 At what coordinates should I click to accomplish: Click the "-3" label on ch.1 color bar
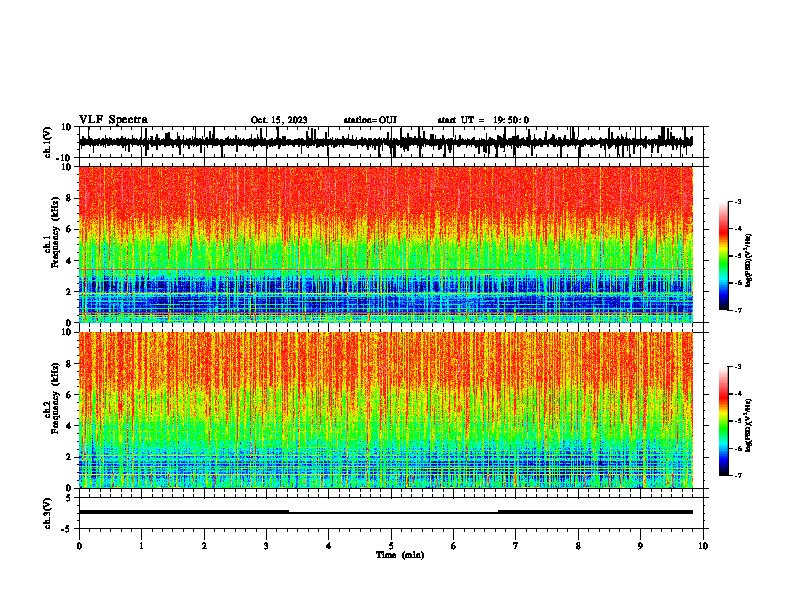[737, 201]
